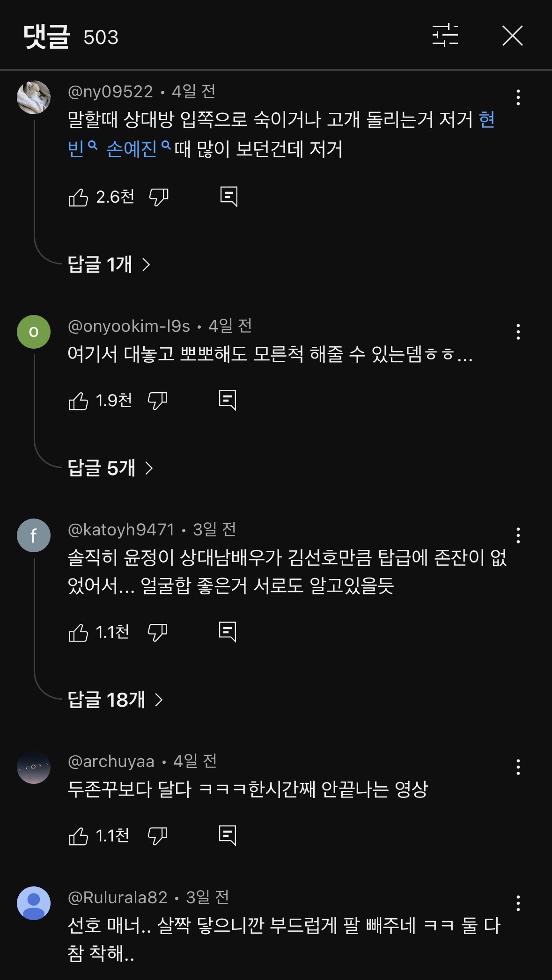Viewport: 552px width, 980px height.
Task: Like the @archuyaa comment
Action: coord(79,836)
